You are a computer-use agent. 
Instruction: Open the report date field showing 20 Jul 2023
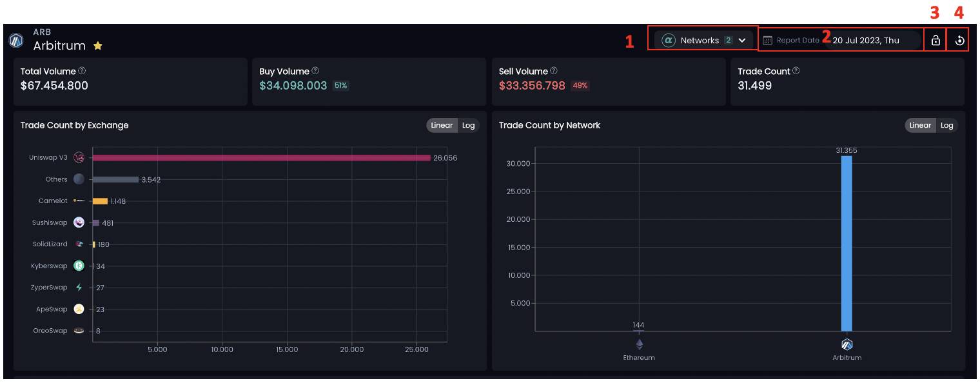pos(873,40)
